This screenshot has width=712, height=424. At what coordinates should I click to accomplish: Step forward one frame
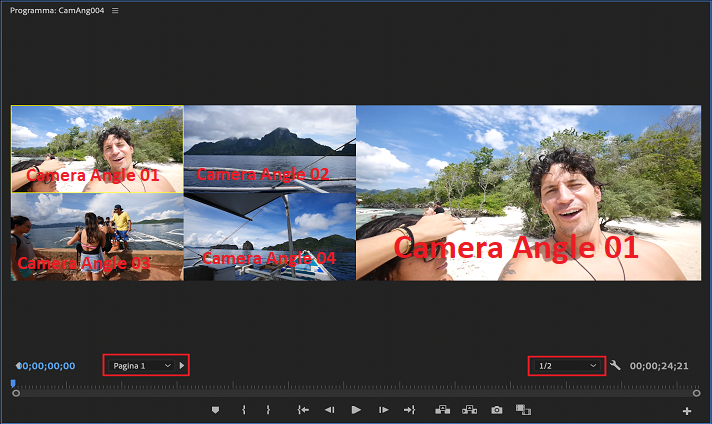coord(383,410)
